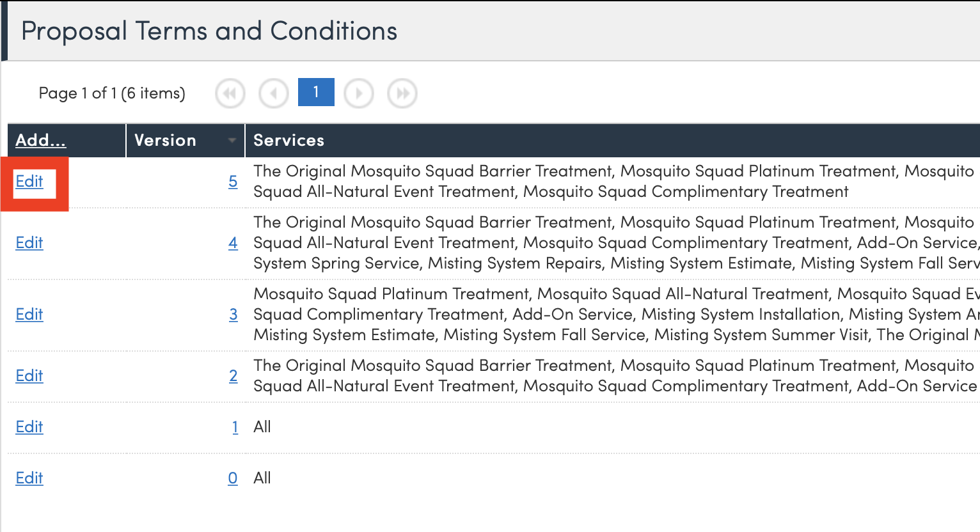Viewport: 980px width, 532px height.
Task: Edit the version 5 terms row
Action: click(x=29, y=182)
